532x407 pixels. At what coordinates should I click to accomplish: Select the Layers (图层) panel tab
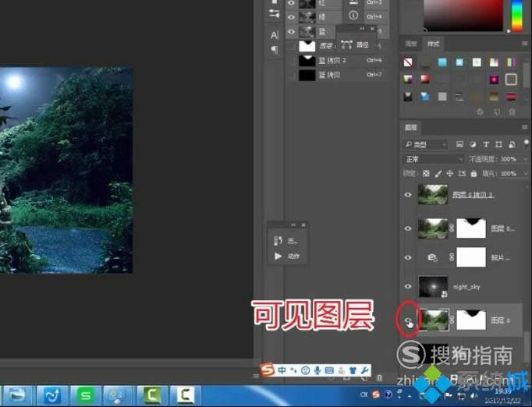pyautogui.click(x=411, y=128)
